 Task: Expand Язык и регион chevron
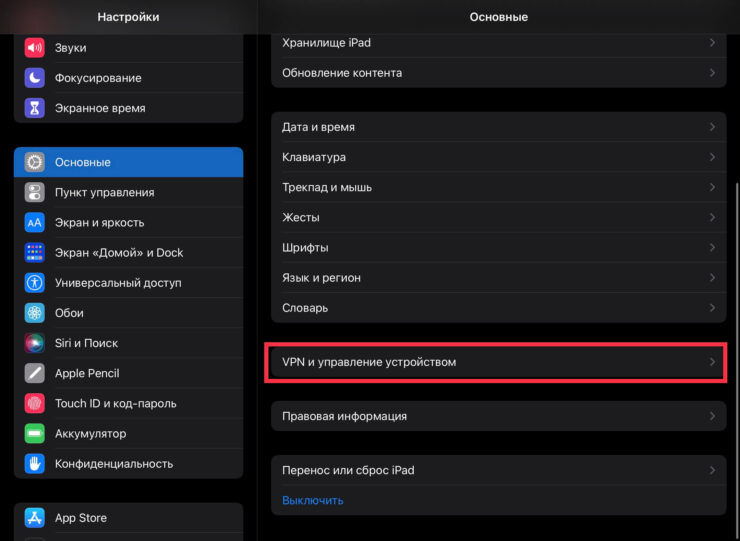coord(712,278)
